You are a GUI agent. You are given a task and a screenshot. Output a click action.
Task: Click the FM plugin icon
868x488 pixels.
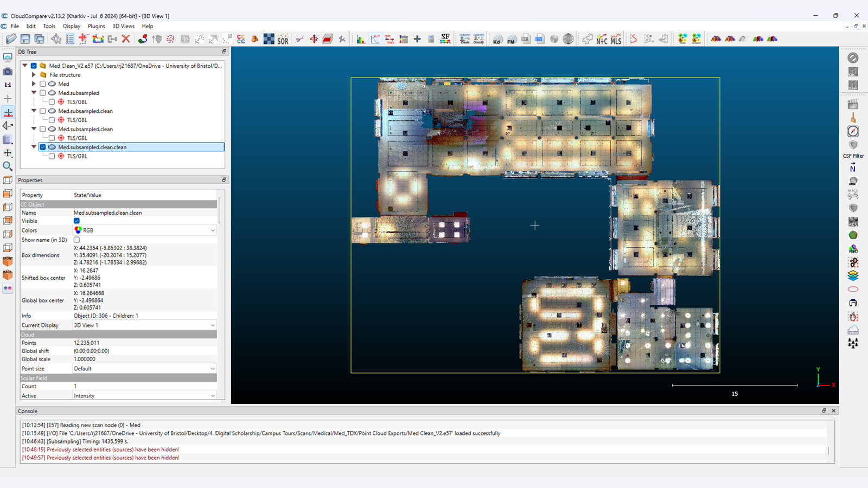(512, 39)
